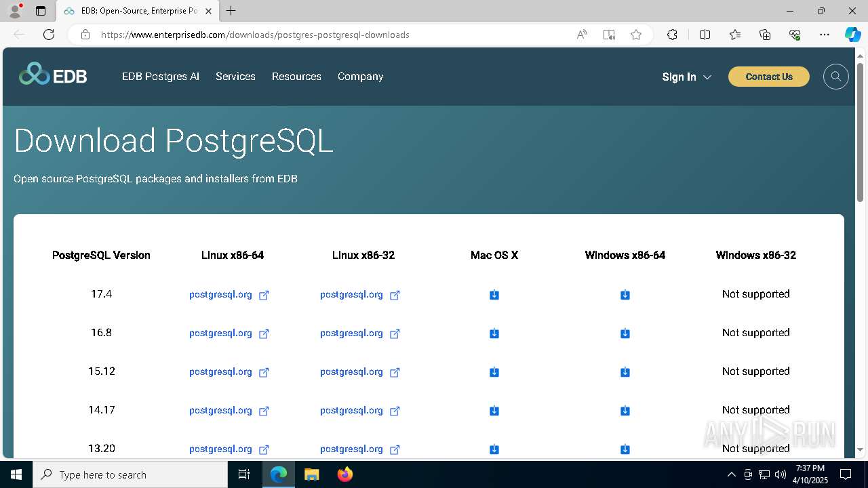Open the EDB Postgres AI menu
The height and width of the screenshot is (488, 868).
161,77
